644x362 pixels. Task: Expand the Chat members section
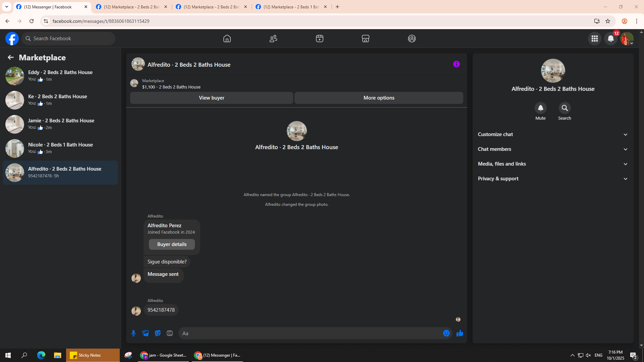coord(553,149)
